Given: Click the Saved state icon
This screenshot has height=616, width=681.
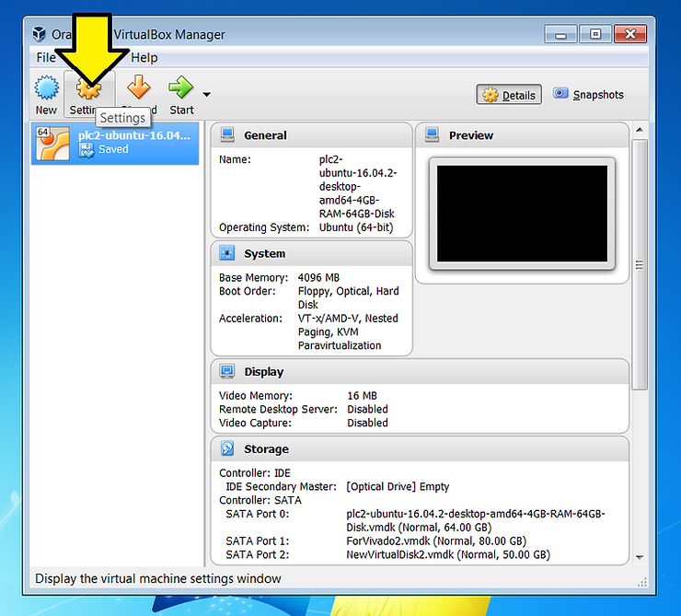Looking at the screenshot, I should coord(86,150).
